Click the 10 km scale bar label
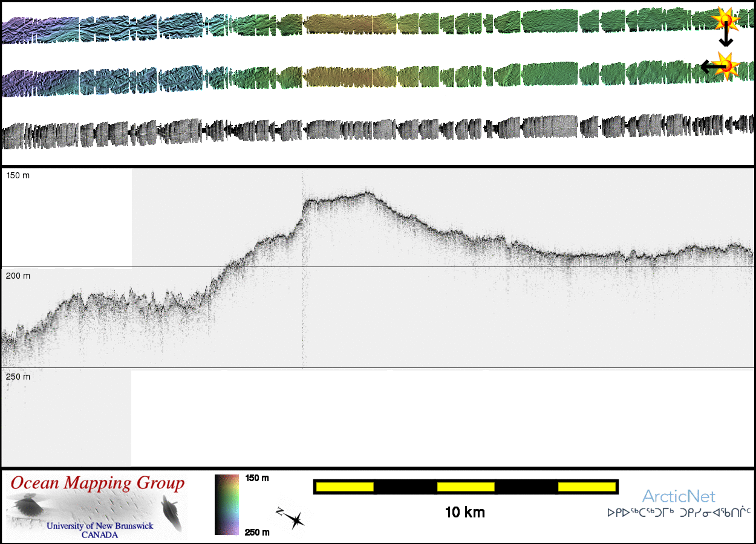 pos(464,513)
